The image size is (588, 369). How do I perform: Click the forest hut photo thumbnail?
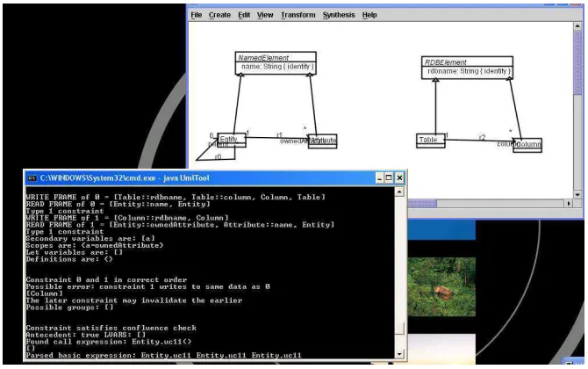pos(441,286)
